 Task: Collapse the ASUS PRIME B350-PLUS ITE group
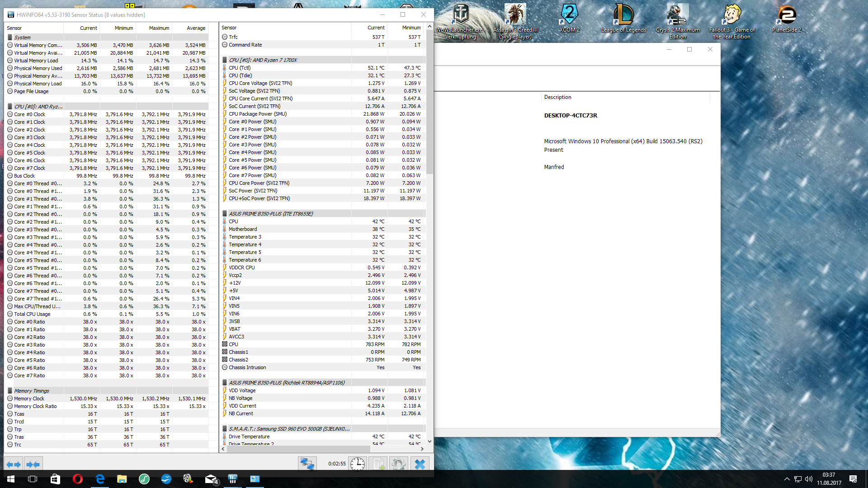tap(270, 214)
